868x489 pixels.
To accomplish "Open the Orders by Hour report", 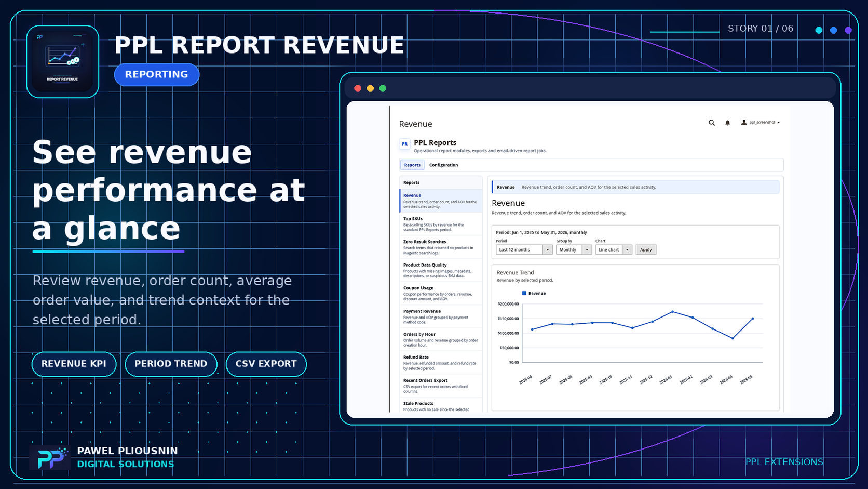I will [441, 339].
